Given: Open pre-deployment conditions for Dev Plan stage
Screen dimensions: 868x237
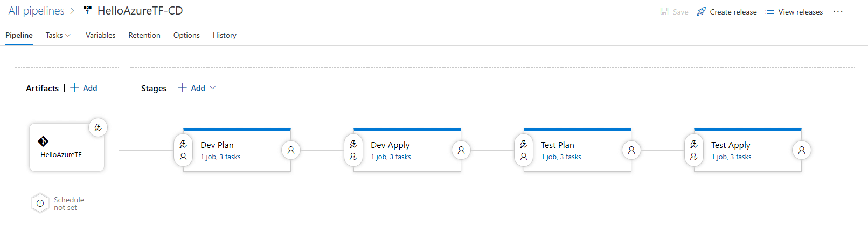Looking at the screenshot, I should point(183,150).
